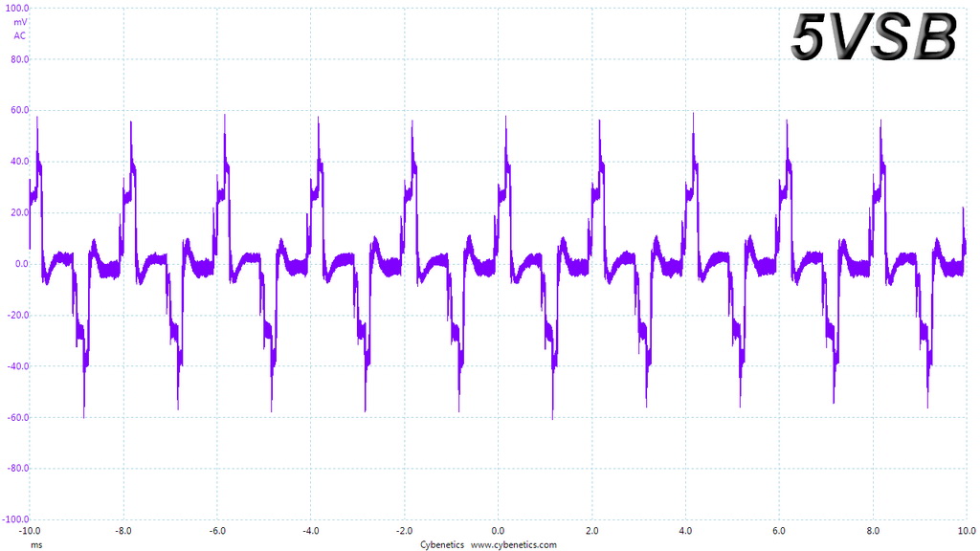Click the AC coupling label
The width and height of the screenshot is (980, 551).
[20, 35]
